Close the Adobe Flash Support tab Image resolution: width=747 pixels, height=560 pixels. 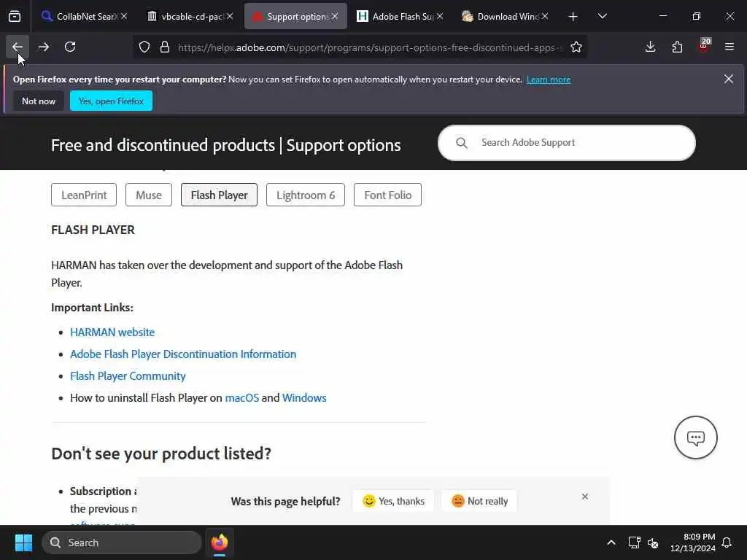[x=440, y=17]
